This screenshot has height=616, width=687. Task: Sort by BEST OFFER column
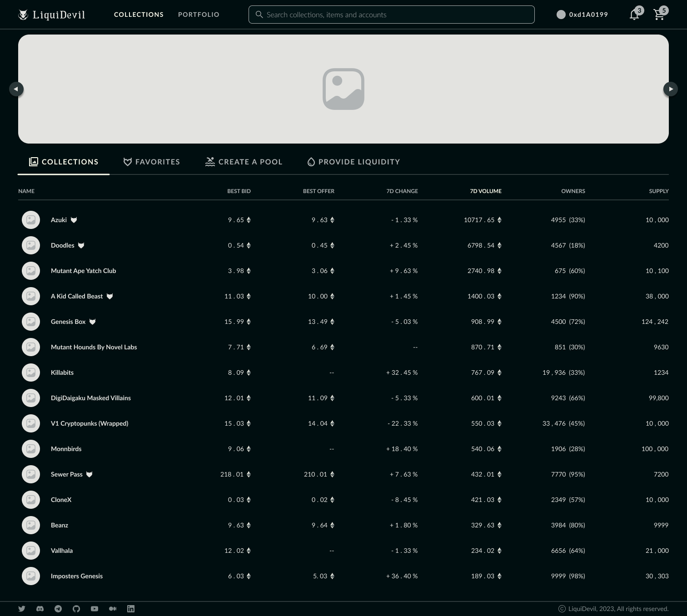point(319,191)
